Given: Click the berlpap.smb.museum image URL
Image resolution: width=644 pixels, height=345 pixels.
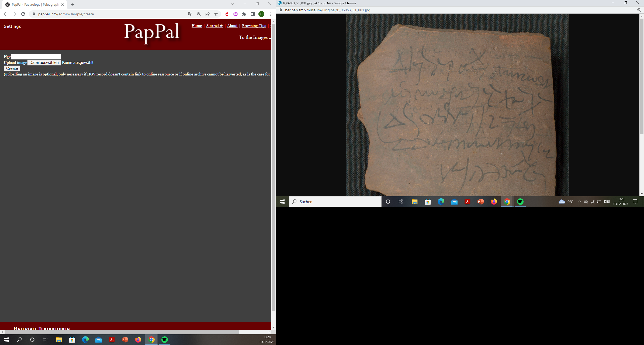Looking at the screenshot, I should click(327, 10).
